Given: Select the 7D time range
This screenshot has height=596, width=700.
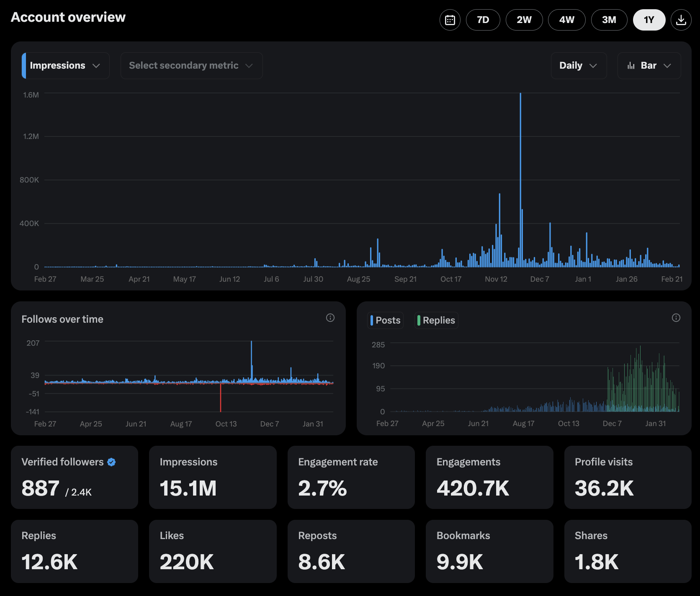Looking at the screenshot, I should (x=483, y=20).
